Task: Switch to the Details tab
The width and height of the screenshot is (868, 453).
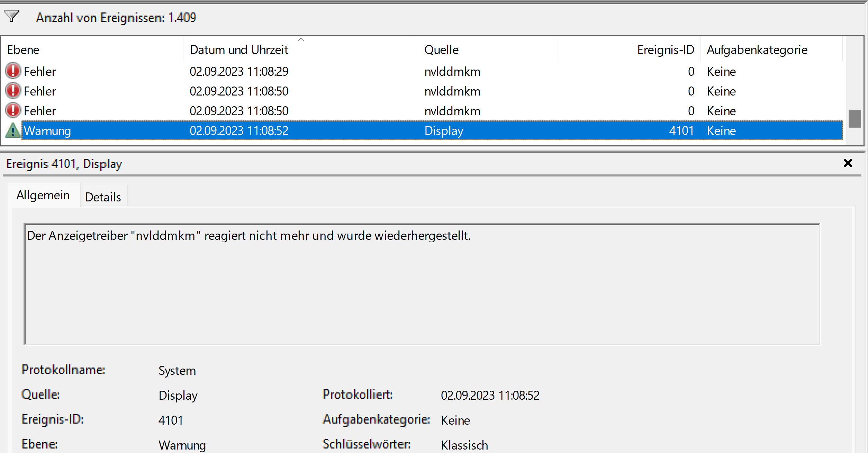Action: point(103,197)
